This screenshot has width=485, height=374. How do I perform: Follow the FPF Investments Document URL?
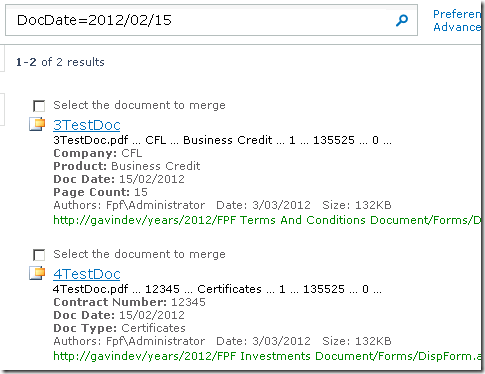click(267, 356)
